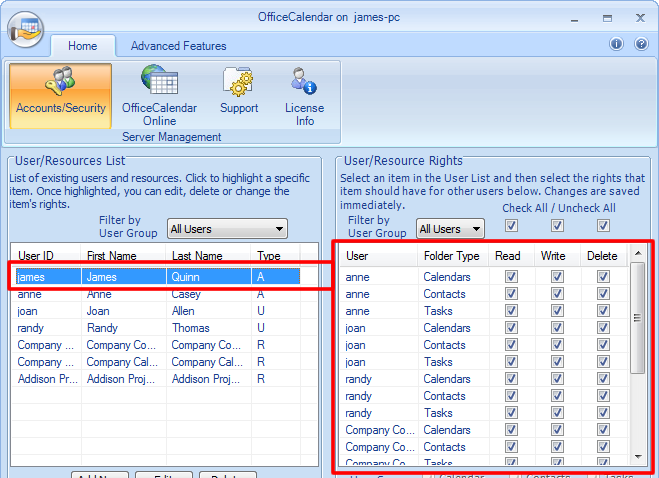659x478 pixels.
Task: Open the User Group filter in Rights panel
Action: (x=450, y=229)
